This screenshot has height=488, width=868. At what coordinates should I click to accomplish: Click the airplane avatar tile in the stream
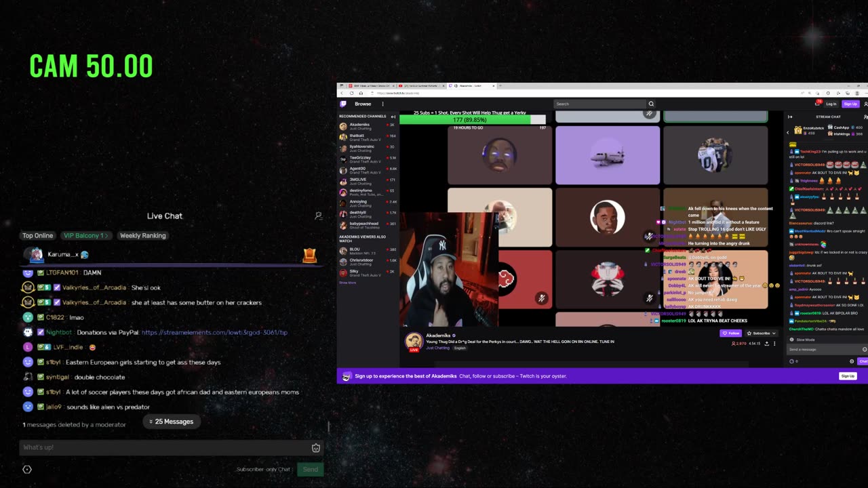pyautogui.click(x=608, y=155)
